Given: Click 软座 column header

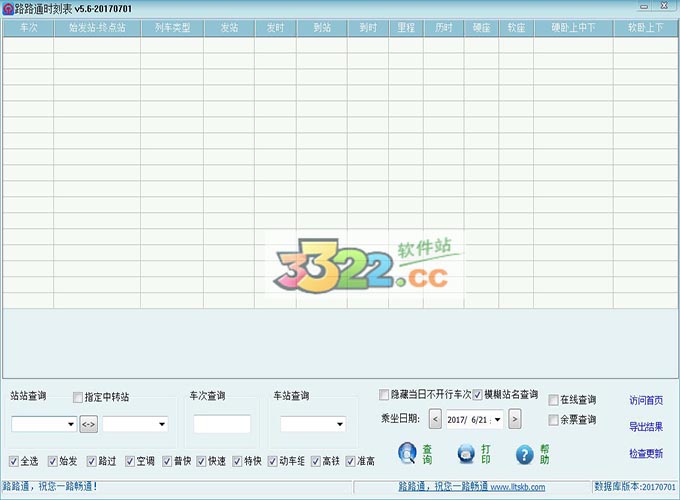Looking at the screenshot, I should [x=517, y=28].
